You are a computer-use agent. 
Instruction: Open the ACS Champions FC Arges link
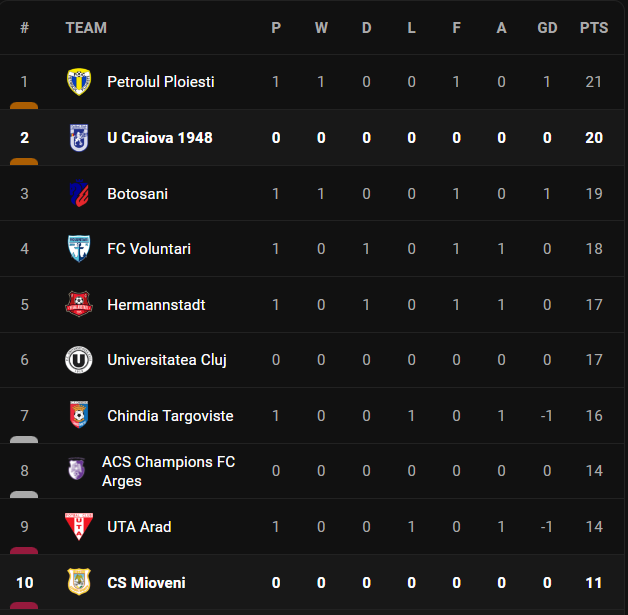click(168, 471)
